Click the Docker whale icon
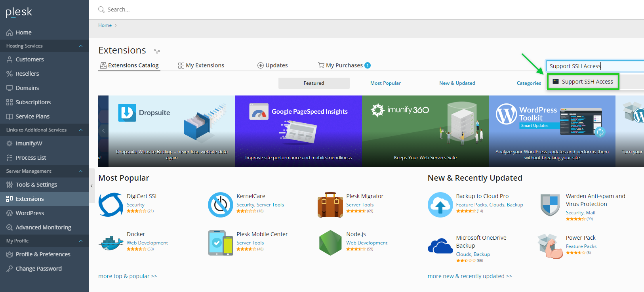 (x=111, y=243)
